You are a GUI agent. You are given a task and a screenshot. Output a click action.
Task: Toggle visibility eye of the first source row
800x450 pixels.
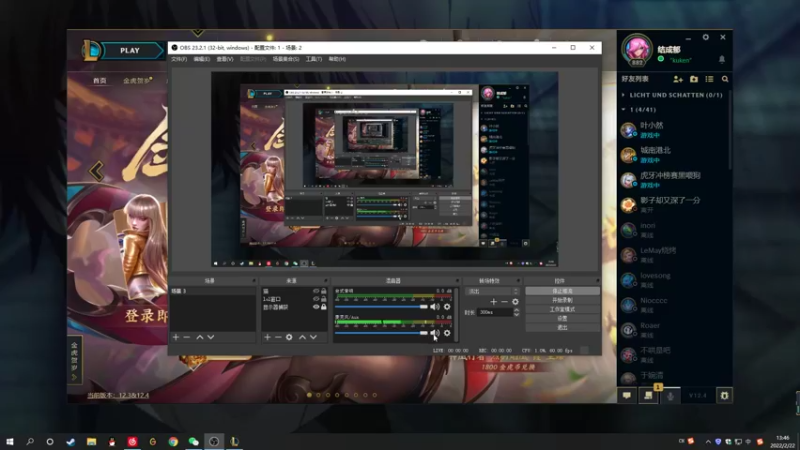316,291
